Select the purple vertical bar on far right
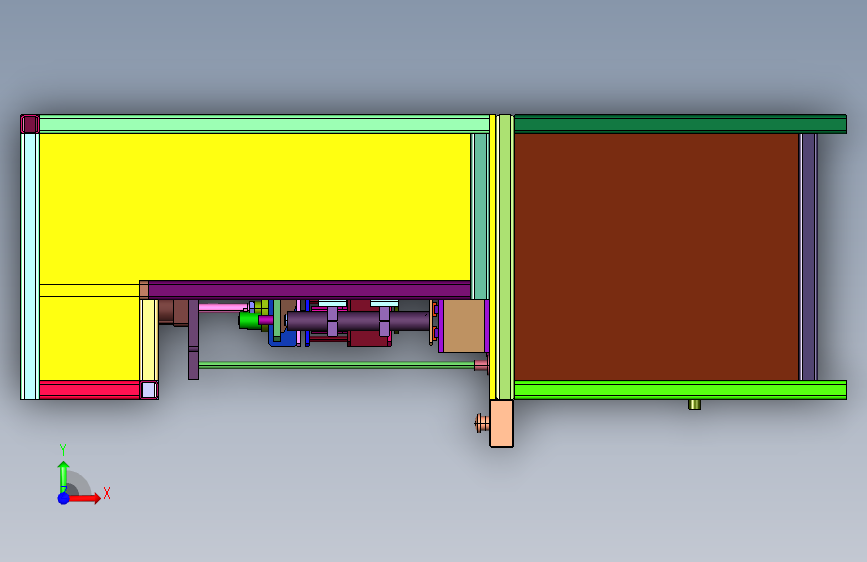 pos(808,257)
